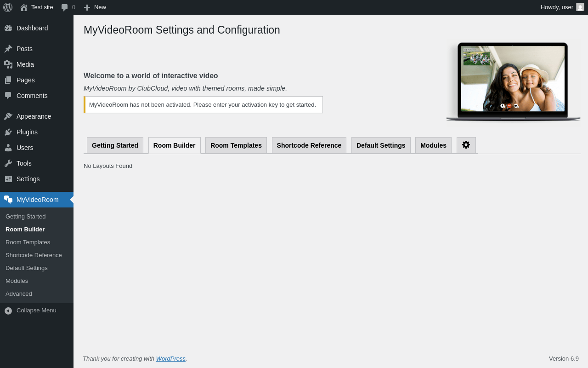Click the Plugins plug icon
588x368 pixels.
[x=8, y=132]
